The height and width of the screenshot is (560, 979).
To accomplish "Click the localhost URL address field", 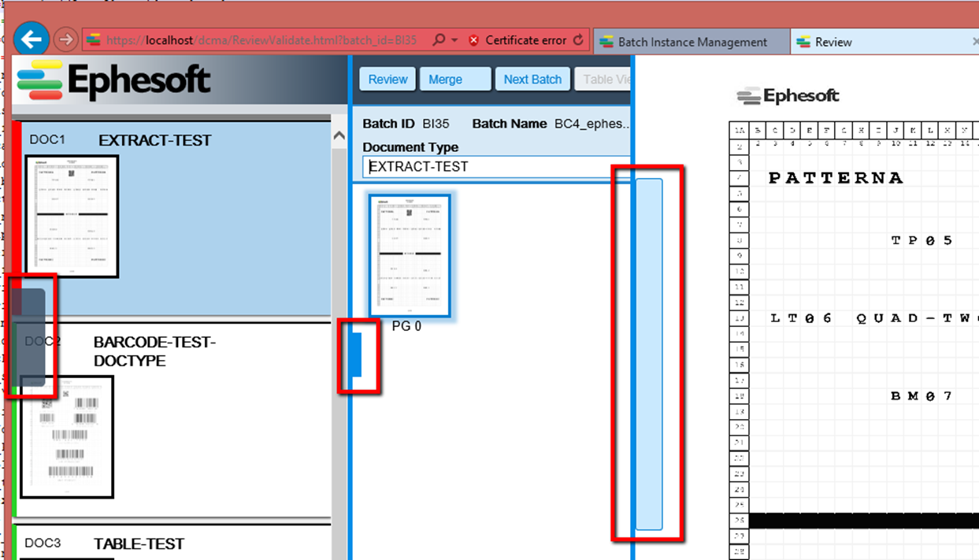I will point(260,40).
